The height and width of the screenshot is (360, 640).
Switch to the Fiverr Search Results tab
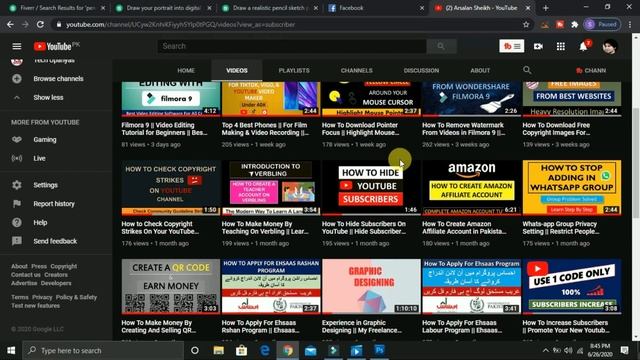click(57, 8)
